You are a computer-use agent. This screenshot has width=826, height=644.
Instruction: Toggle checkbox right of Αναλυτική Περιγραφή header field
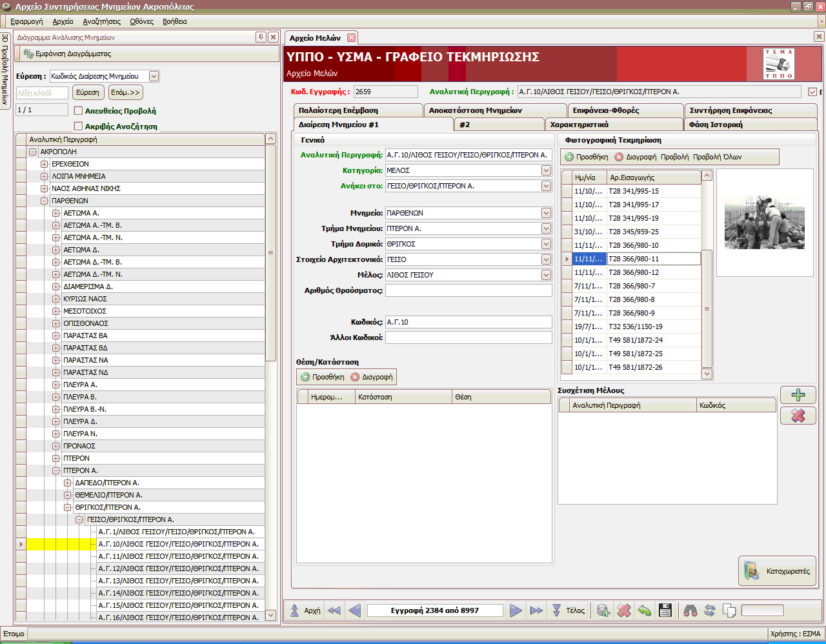tap(812, 92)
